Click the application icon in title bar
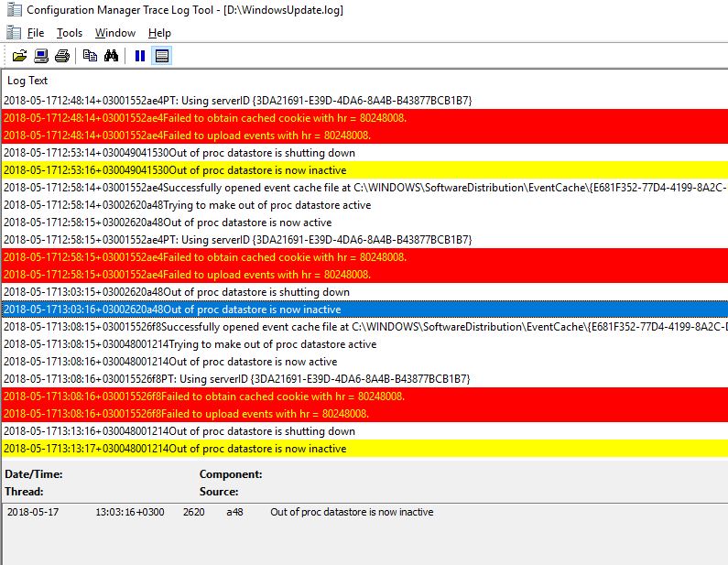728x565 pixels. pos(15,10)
